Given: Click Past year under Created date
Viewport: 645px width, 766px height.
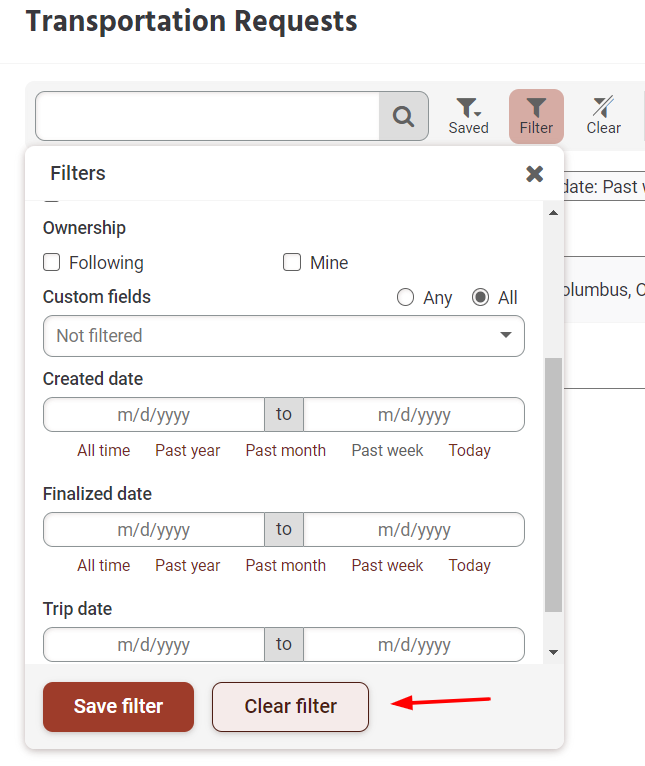Looking at the screenshot, I should 187,451.
